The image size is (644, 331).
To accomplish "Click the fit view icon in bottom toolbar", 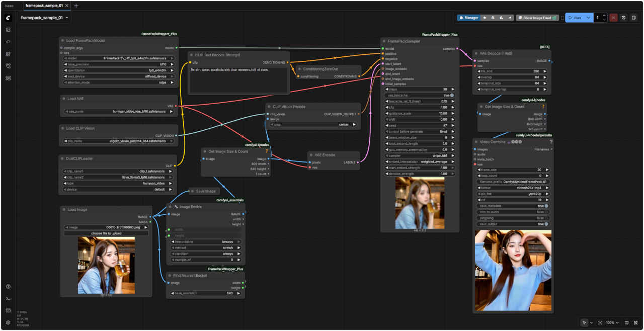I will click(x=600, y=322).
